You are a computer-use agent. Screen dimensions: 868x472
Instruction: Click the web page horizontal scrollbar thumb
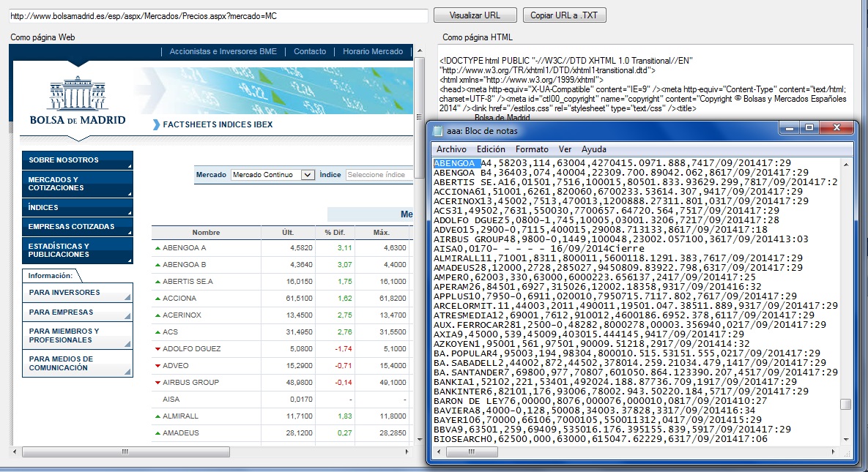click(x=126, y=452)
